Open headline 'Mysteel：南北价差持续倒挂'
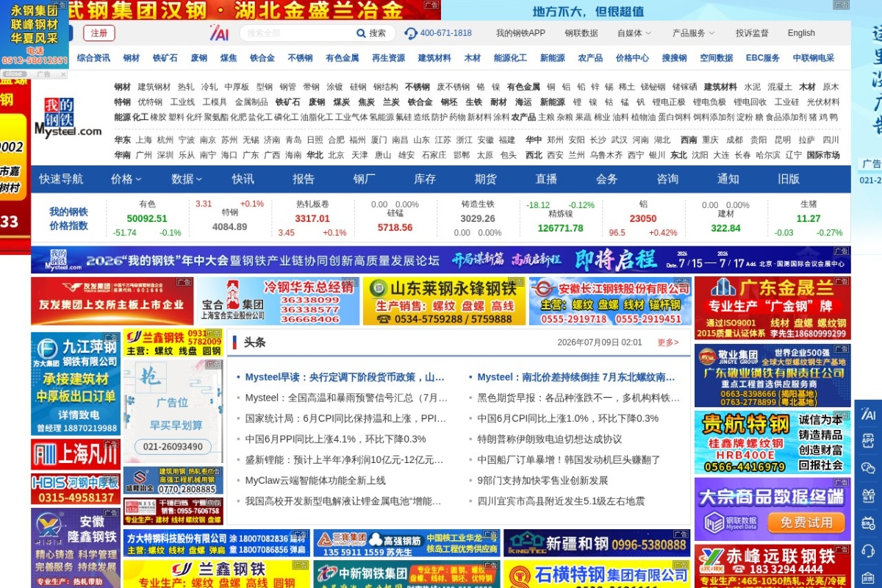This screenshot has height=588, width=882. [576, 377]
